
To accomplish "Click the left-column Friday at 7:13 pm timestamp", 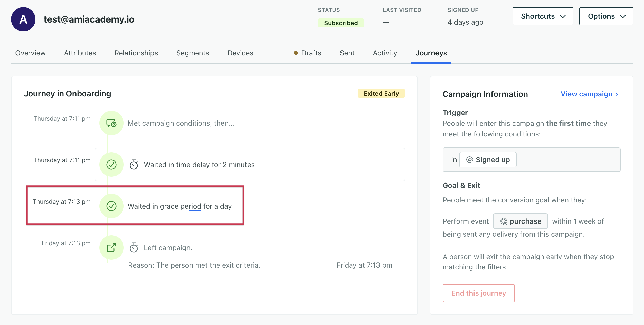I will [66, 243].
